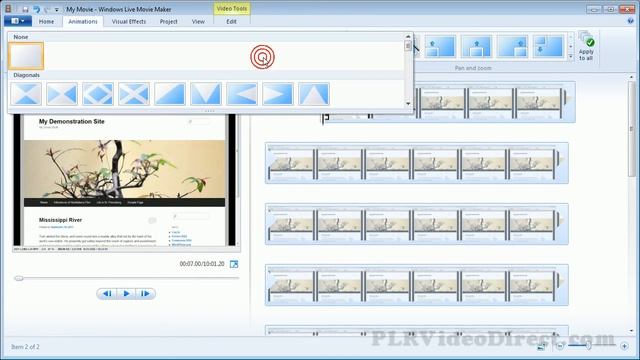This screenshot has width=640, height=360.
Task: Apply the crossed X diagonal transition
Action: pos(134,94)
